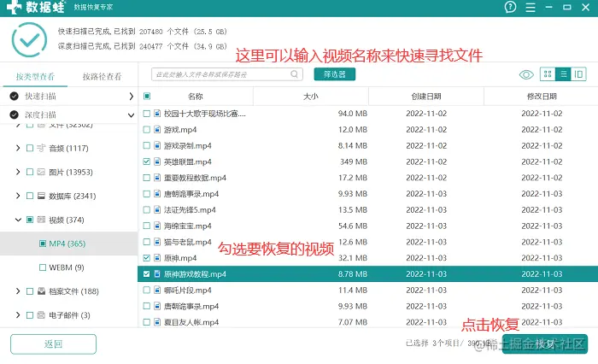This screenshot has width=598, height=364.
Task: Select the 唐朝诡事录.mp4 row dated 9.93 MB first
Action: (367, 194)
